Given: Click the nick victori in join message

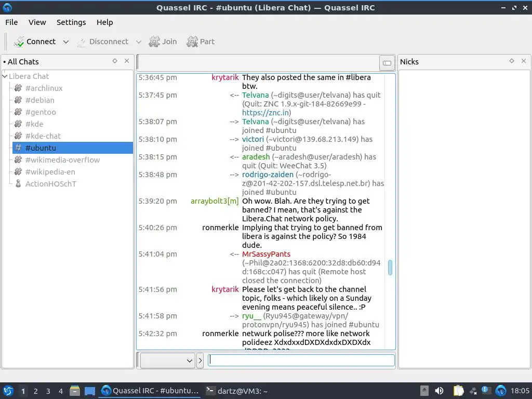Looking at the screenshot, I should [253, 139].
